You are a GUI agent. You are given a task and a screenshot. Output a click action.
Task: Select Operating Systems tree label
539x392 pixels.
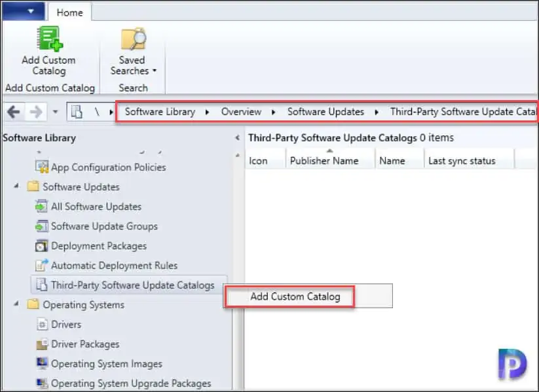[84, 305]
